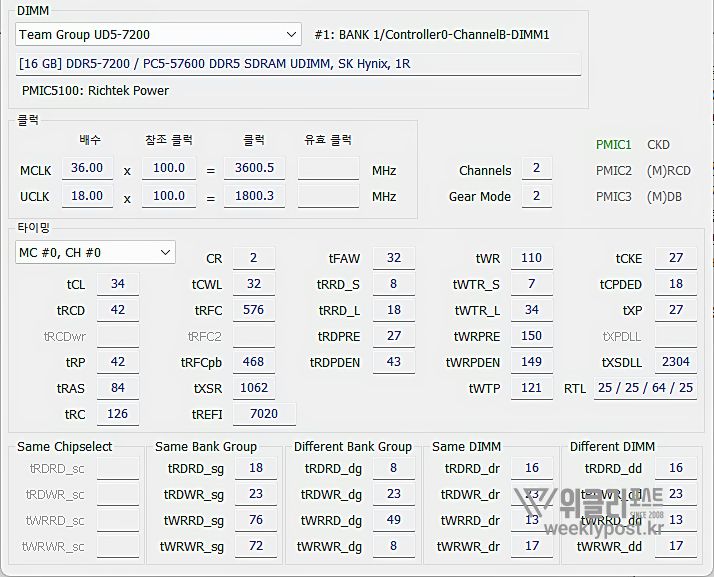Click the UCLK multiplier field showing 18.00
714x577 pixels.
(x=87, y=196)
